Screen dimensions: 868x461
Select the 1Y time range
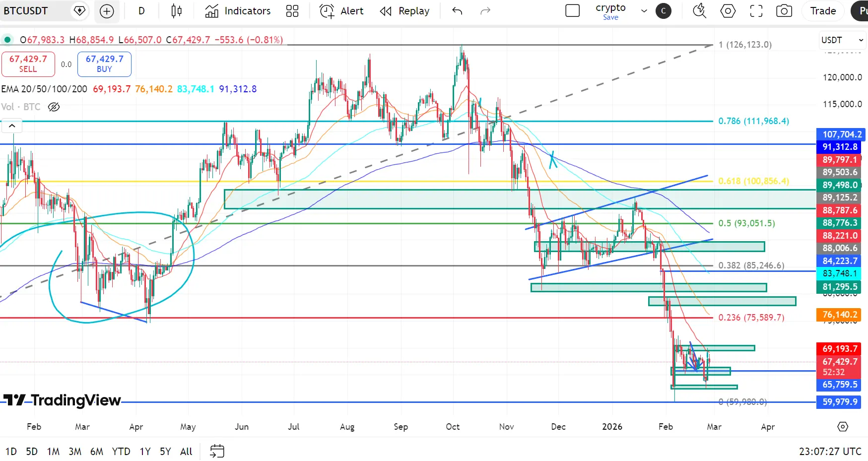tap(145, 451)
